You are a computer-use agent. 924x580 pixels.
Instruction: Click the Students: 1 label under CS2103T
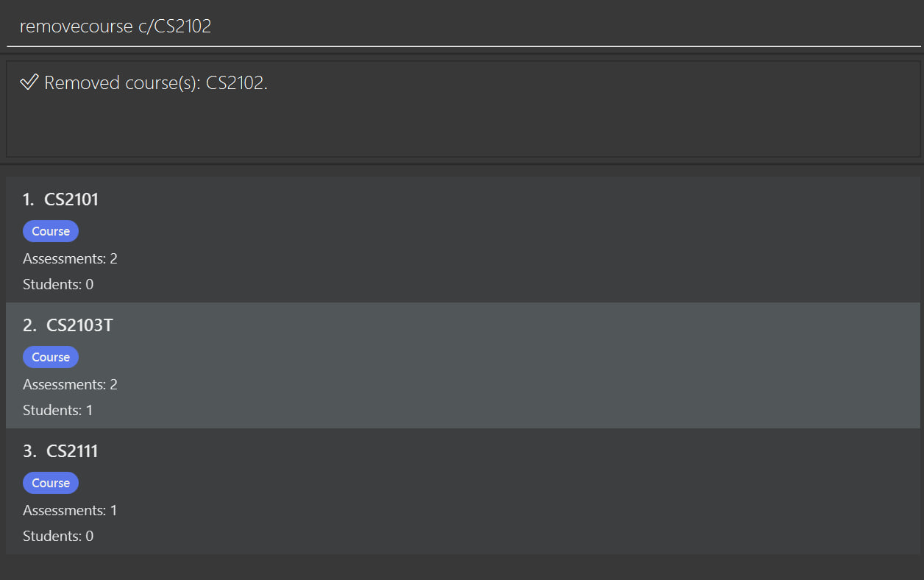pos(57,410)
